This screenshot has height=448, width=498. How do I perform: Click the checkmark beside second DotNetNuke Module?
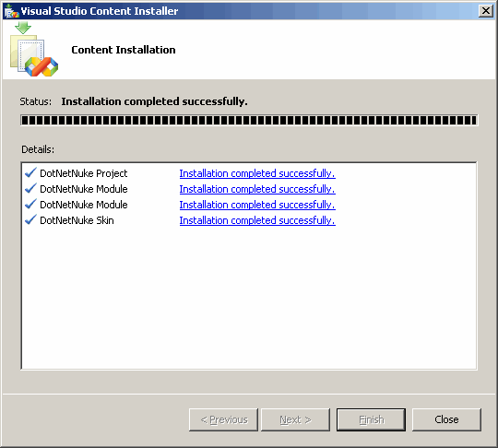coord(30,204)
